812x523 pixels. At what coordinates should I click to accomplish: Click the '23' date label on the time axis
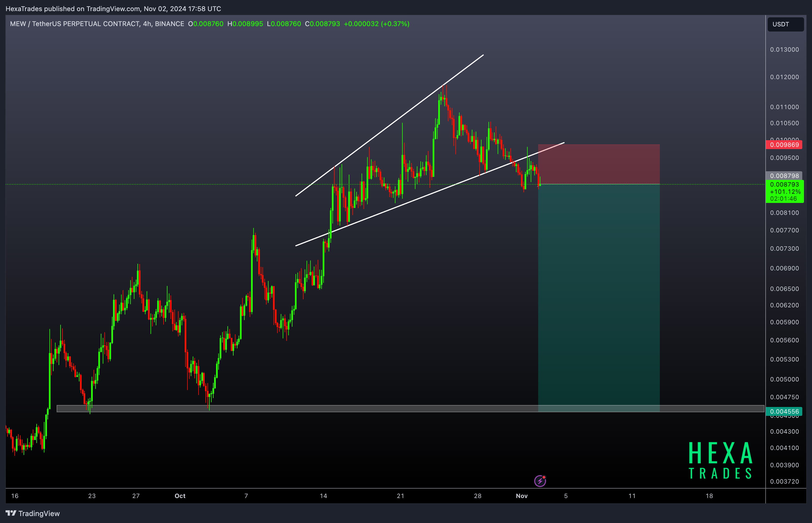pyautogui.click(x=92, y=496)
